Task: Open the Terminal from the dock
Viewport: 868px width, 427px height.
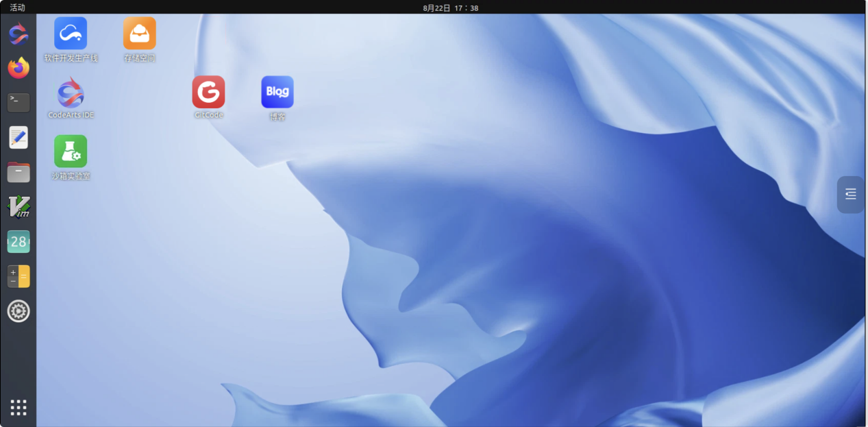Action: pos(18,102)
